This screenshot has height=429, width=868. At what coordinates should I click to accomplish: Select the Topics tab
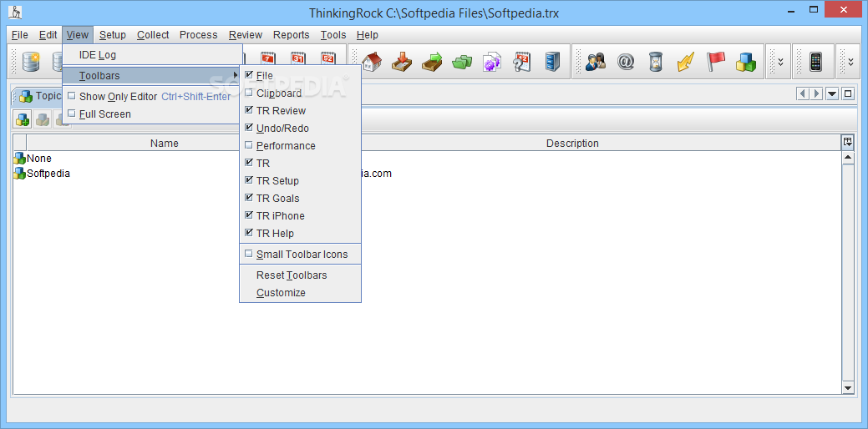pos(38,96)
